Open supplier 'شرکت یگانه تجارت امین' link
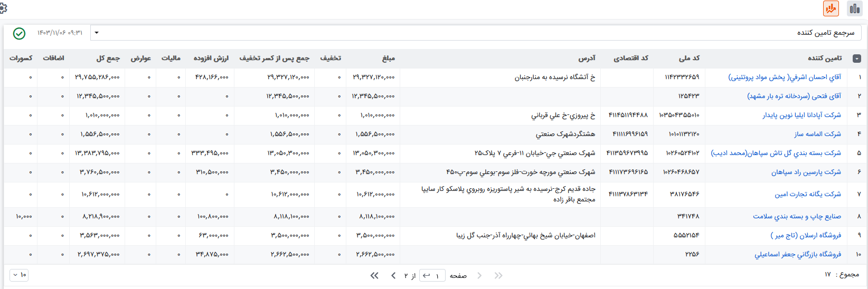 click(x=807, y=194)
